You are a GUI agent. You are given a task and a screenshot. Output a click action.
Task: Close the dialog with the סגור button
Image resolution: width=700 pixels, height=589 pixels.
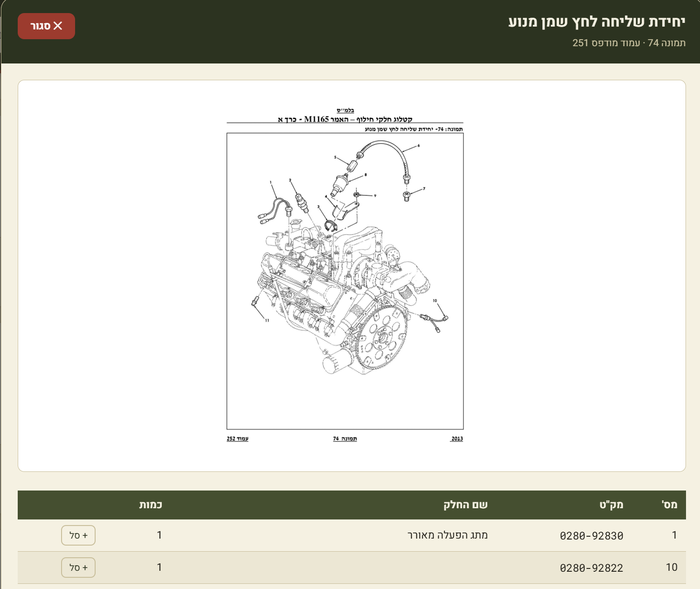point(46,26)
